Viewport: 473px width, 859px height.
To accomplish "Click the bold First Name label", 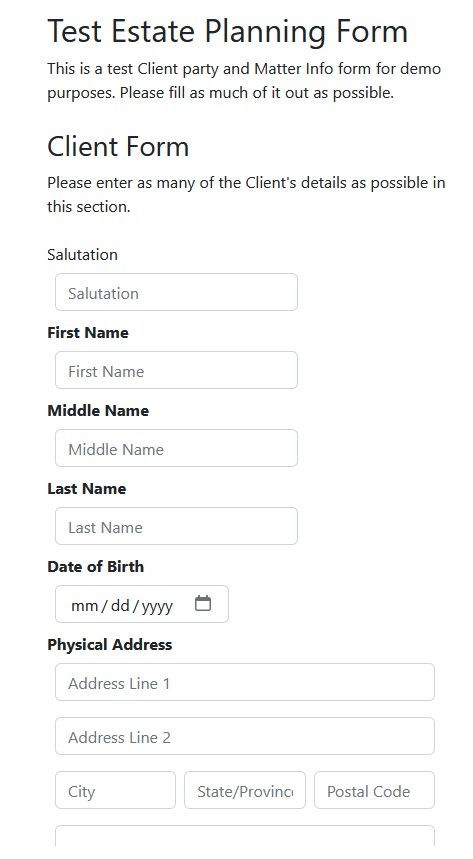I will [88, 333].
